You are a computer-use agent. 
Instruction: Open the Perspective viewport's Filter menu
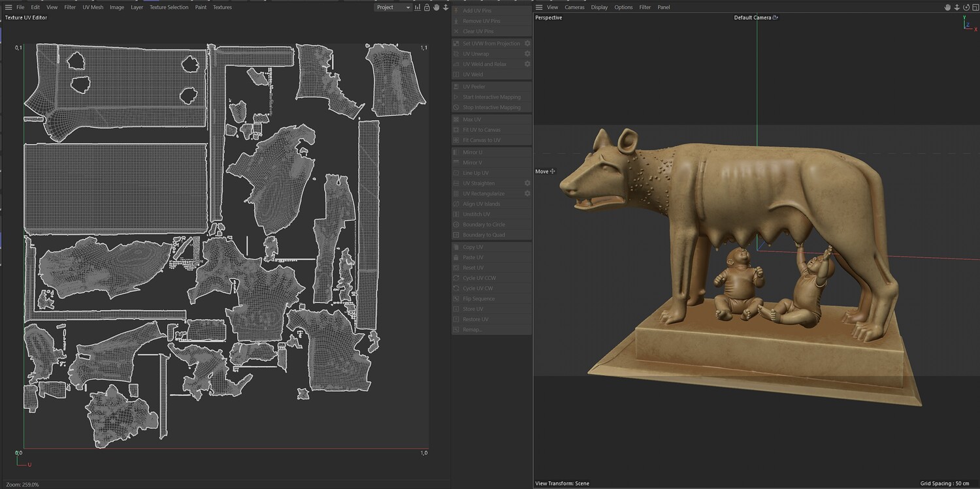(x=645, y=7)
